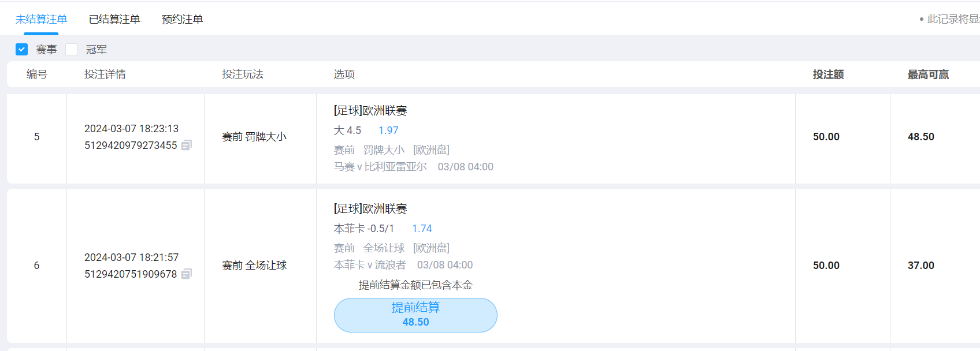
Task: Sort by the 投注额 column header
Action: tap(828, 74)
